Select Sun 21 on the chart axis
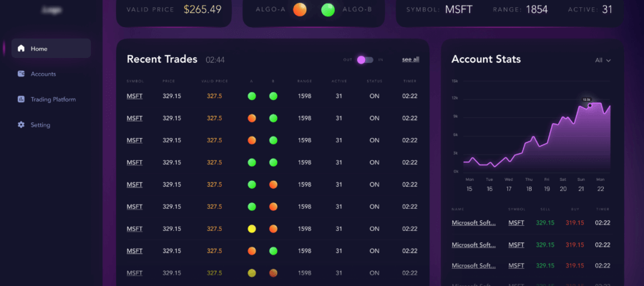The width and height of the screenshot is (644, 286). [581, 184]
